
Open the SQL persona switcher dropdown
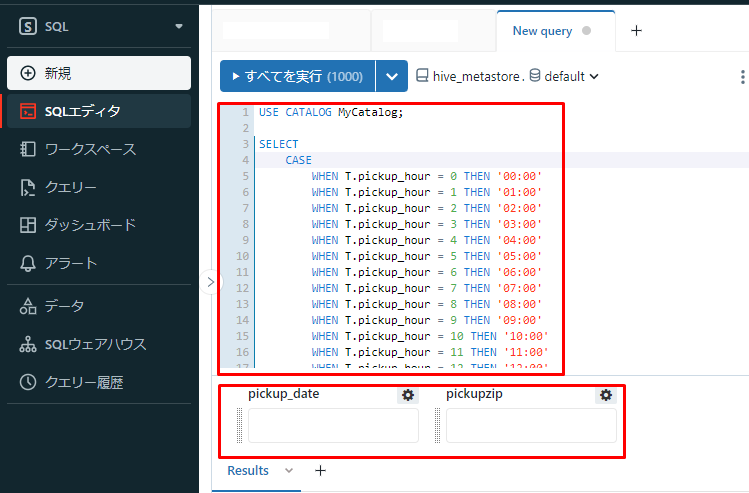click(x=97, y=26)
